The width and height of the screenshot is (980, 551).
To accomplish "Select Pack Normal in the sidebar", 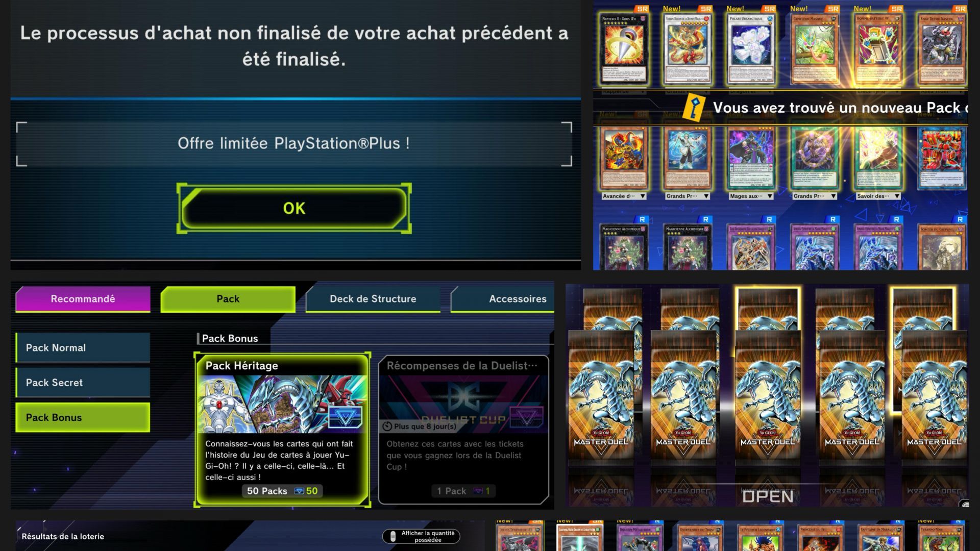I will 83,347.
